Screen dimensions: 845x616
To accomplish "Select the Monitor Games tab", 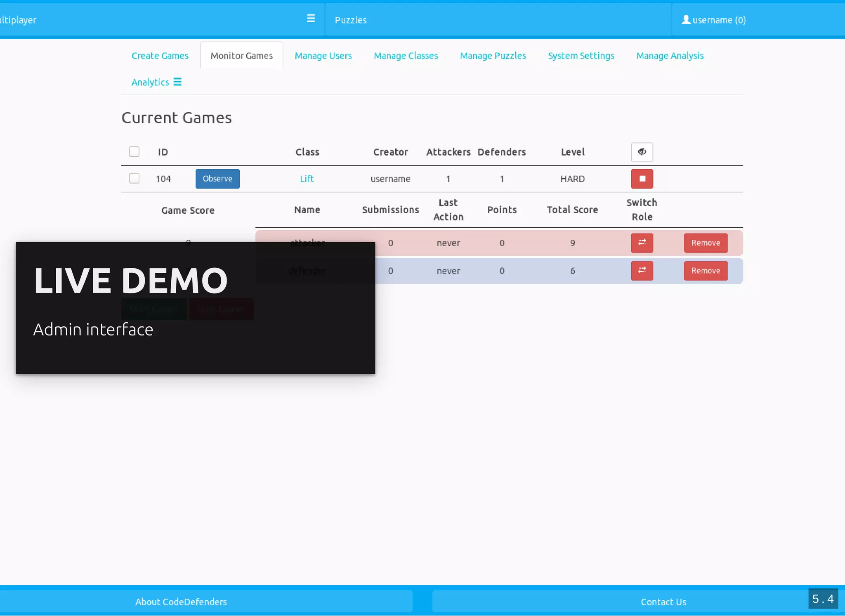I will click(242, 56).
